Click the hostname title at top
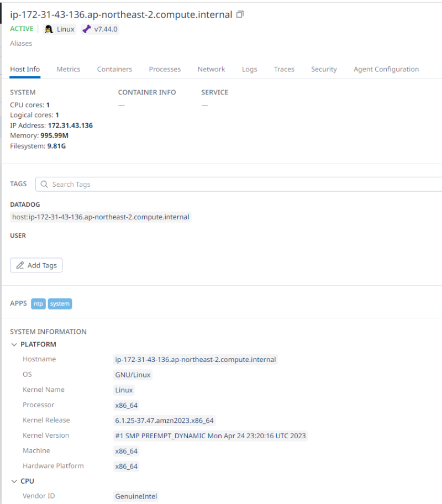The width and height of the screenshot is (442, 504). (x=121, y=14)
